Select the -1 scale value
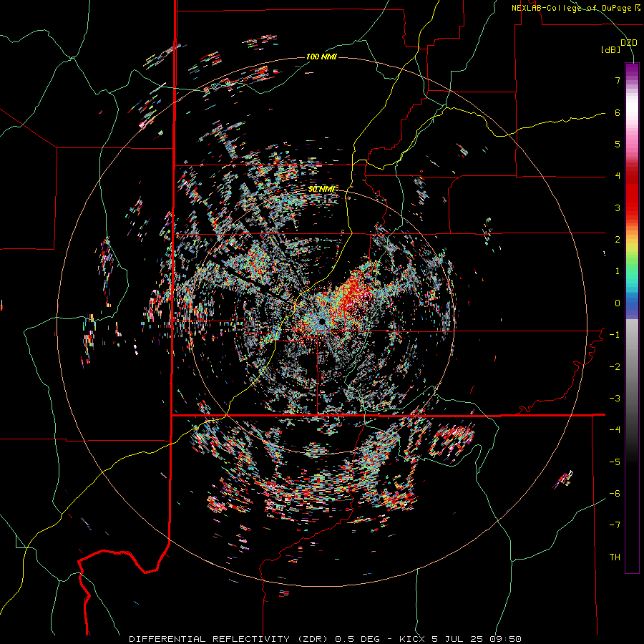Image resolution: width=644 pixels, height=644 pixels. coord(615,335)
